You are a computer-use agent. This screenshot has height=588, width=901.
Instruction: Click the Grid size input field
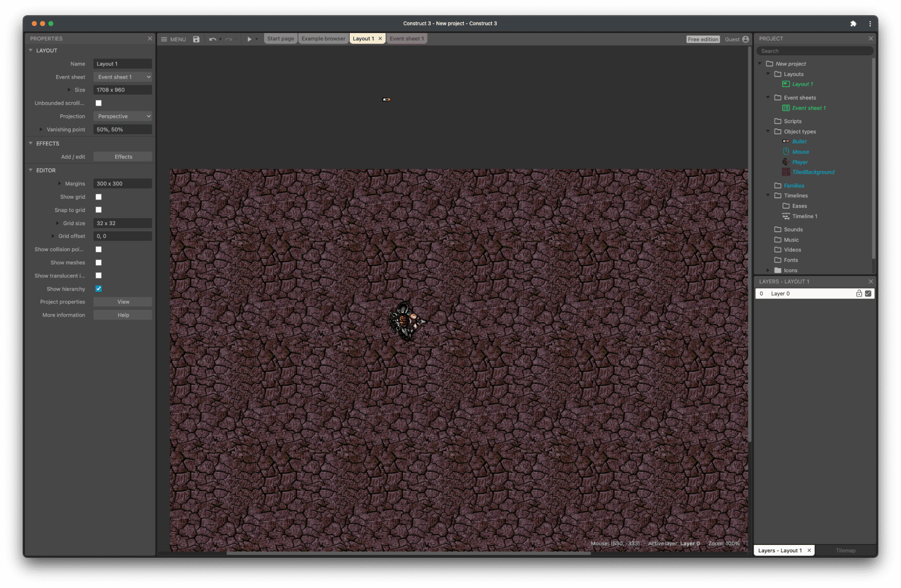click(x=121, y=223)
